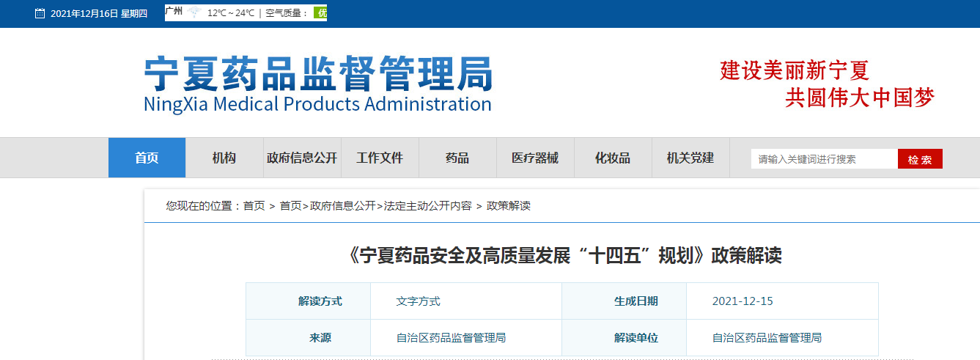The height and width of the screenshot is (360, 980).
Task: Click the 广州 city name in weather widget
Action: click(x=174, y=12)
